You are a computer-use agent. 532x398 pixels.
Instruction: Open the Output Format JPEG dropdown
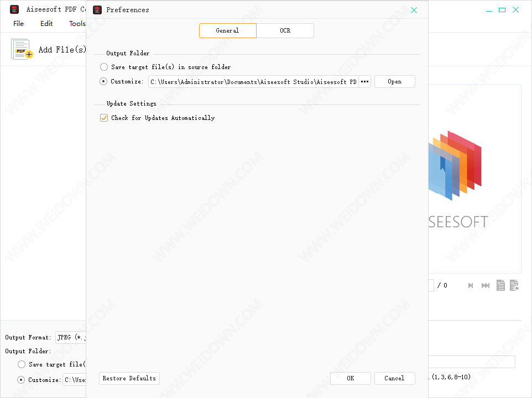click(x=71, y=337)
